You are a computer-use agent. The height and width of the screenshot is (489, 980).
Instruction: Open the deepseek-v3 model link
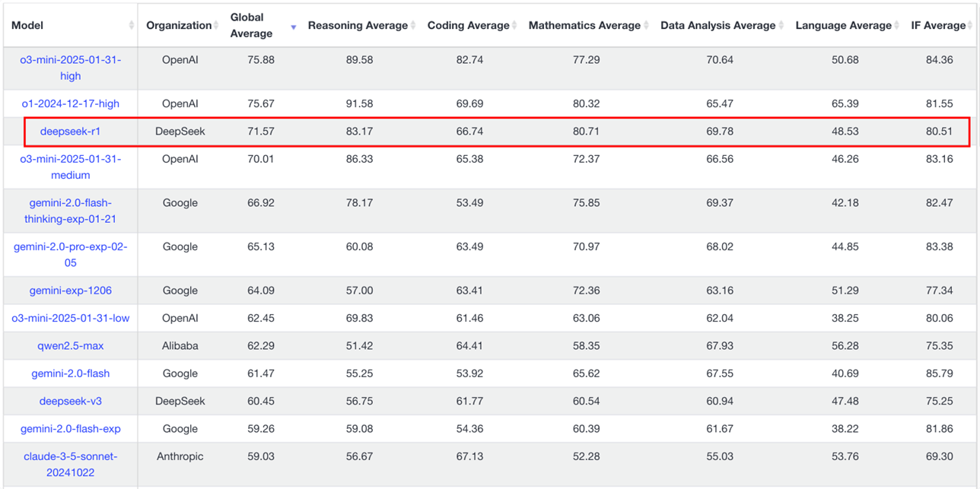70,401
